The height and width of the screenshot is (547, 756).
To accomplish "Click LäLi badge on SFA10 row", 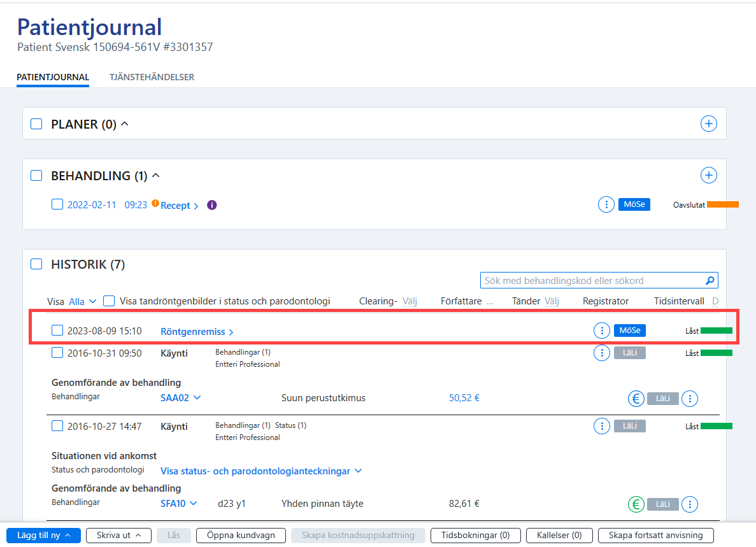I will pos(663,504).
